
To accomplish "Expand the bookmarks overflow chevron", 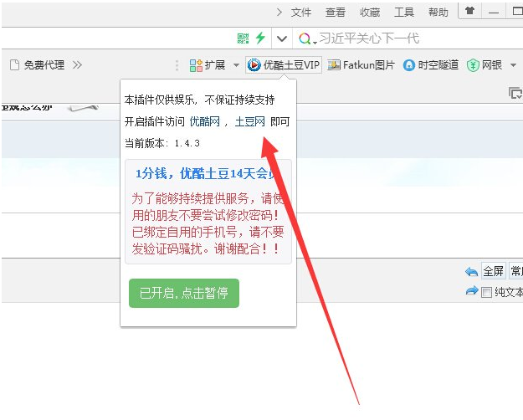I will (x=77, y=64).
